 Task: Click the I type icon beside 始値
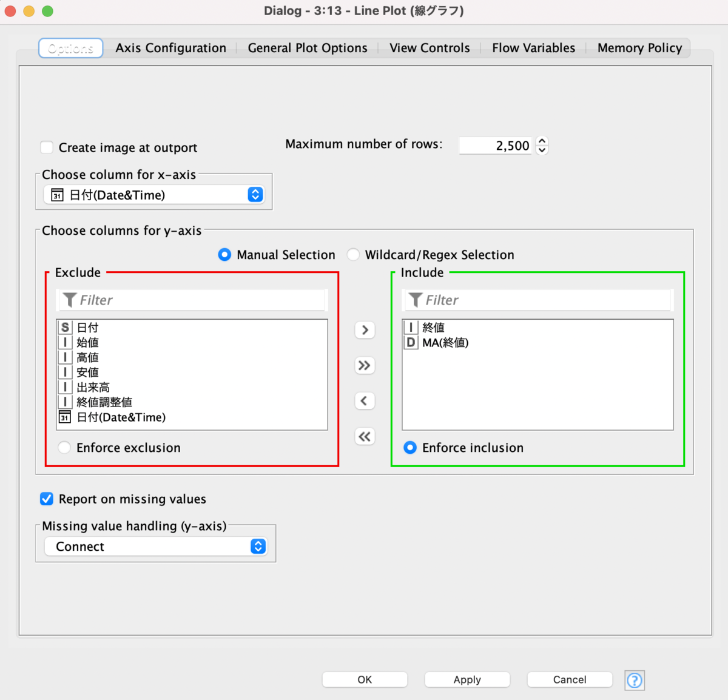coord(65,343)
